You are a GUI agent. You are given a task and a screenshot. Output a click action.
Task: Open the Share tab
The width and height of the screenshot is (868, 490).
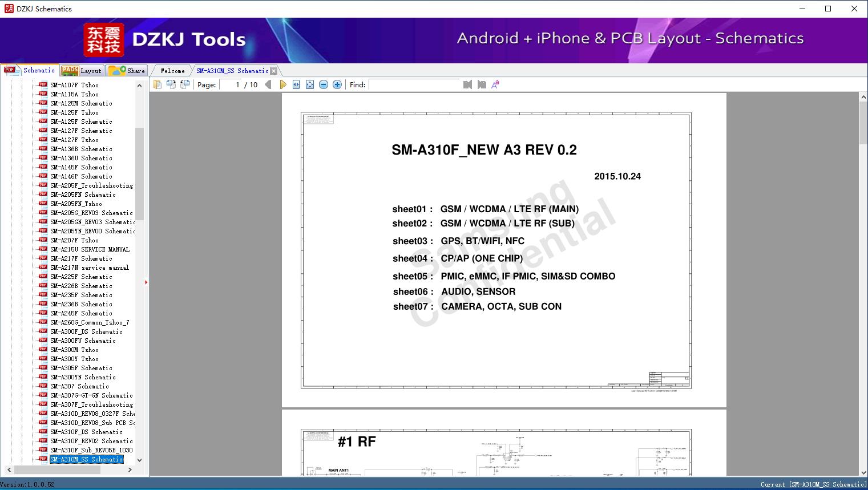coord(127,71)
